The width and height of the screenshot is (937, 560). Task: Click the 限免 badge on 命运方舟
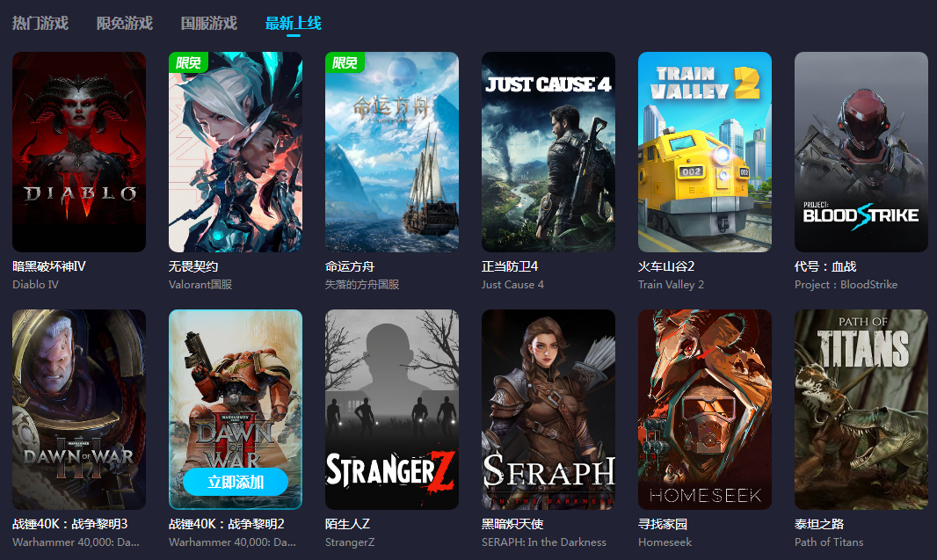(345, 62)
